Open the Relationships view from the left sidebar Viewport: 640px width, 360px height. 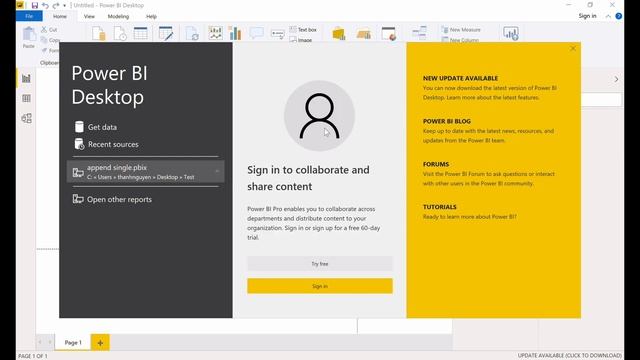27,118
